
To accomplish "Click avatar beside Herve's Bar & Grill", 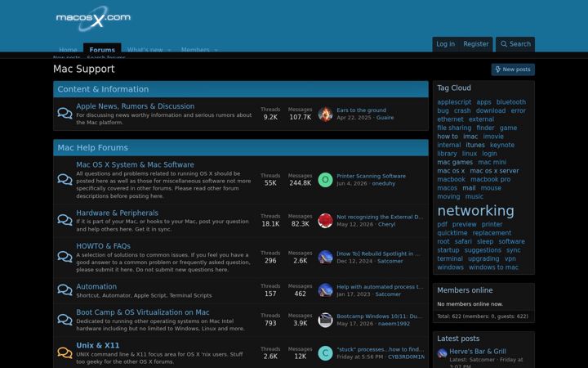I will point(442,353).
